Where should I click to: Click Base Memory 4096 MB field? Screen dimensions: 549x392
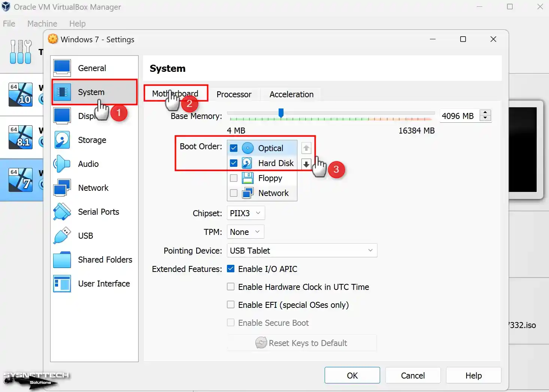460,116
